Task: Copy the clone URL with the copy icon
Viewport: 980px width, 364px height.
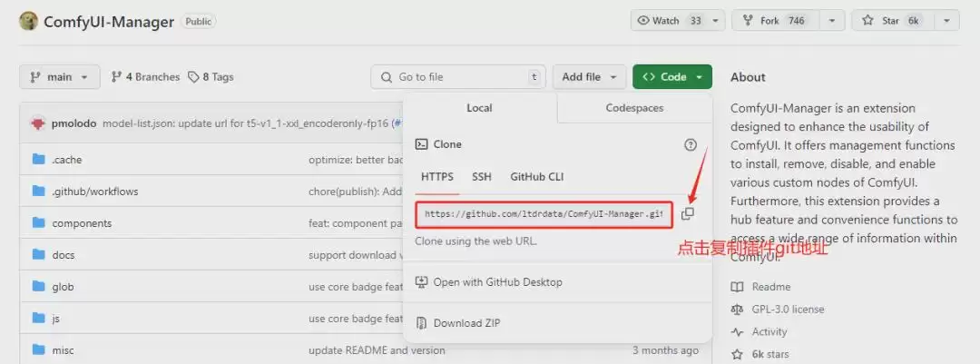Action: click(x=688, y=214)
